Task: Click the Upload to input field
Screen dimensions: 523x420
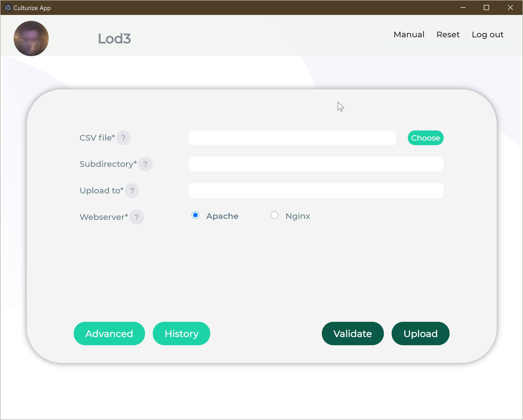Action: [316, 190]
